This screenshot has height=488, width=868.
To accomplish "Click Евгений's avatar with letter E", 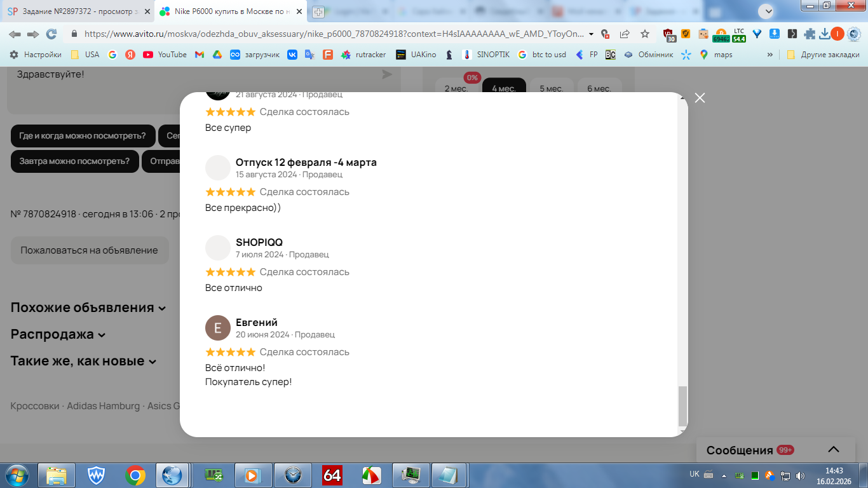I will point(218,328).
